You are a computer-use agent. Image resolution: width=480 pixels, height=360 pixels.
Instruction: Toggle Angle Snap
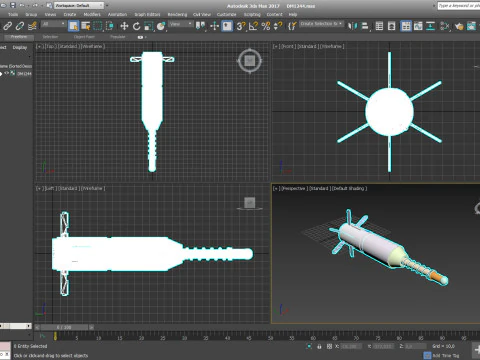tap(253, 26)
